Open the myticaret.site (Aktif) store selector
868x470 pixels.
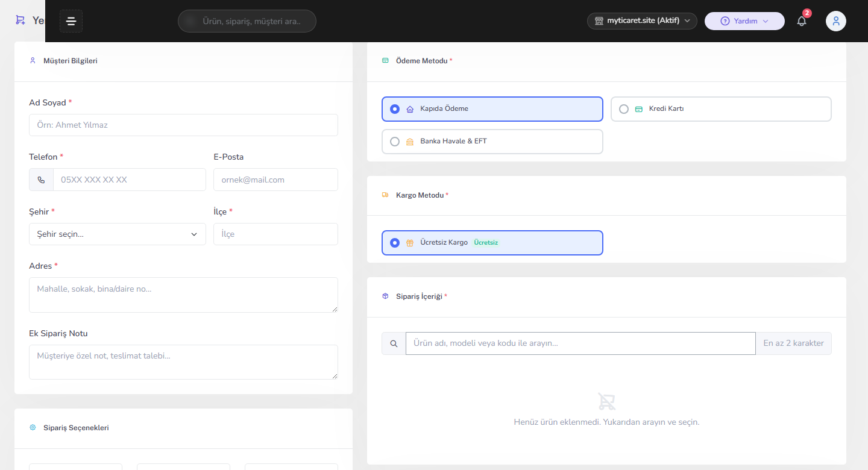(x=642, y=21)
